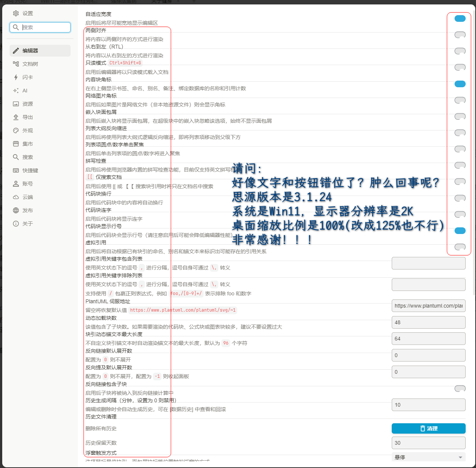Enable the 只读模式 toggle

[460, 67]
